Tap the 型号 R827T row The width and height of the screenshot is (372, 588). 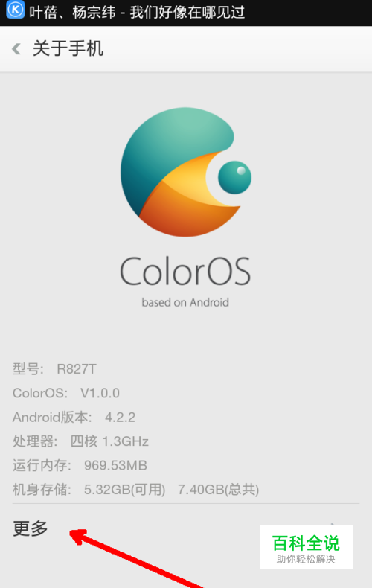(55, 369)
